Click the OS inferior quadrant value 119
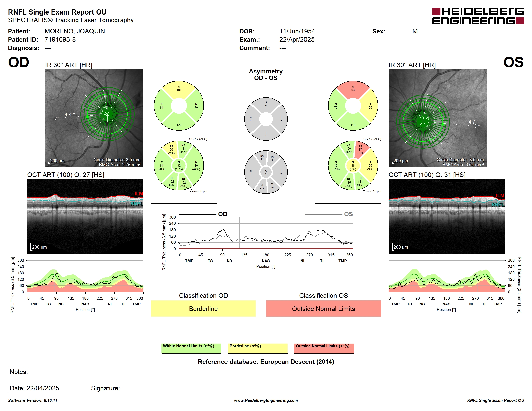Image resolution: width=532 pixels, height=411 pixels. [x=353, y=125]
